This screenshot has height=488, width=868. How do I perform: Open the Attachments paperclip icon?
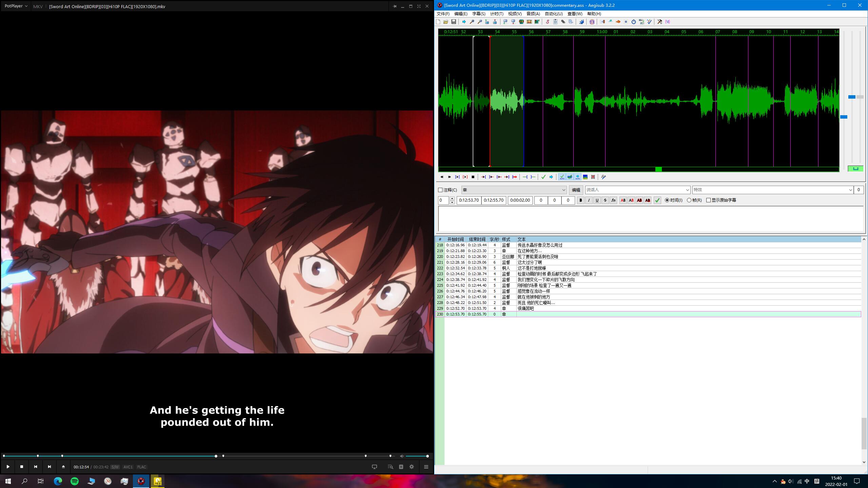pos(563,22)
